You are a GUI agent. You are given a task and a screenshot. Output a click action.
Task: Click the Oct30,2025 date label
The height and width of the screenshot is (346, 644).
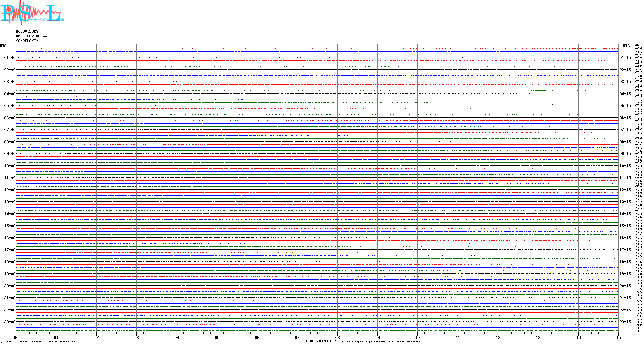(27, 31)
